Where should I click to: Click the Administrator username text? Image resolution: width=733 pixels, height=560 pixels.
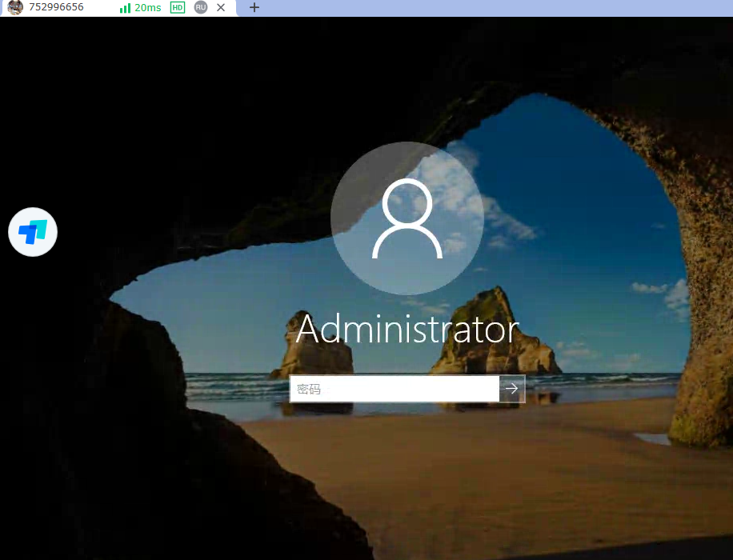click(407, 329)
